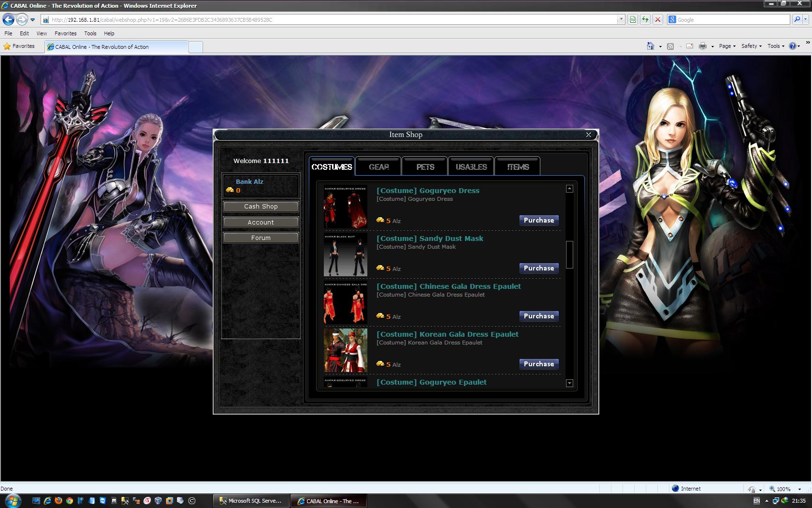Image resolution: width=812 pixels, height=508 pixels.
Task: Launch Chrome from the quick launch bar
Action: pos(70,501)
